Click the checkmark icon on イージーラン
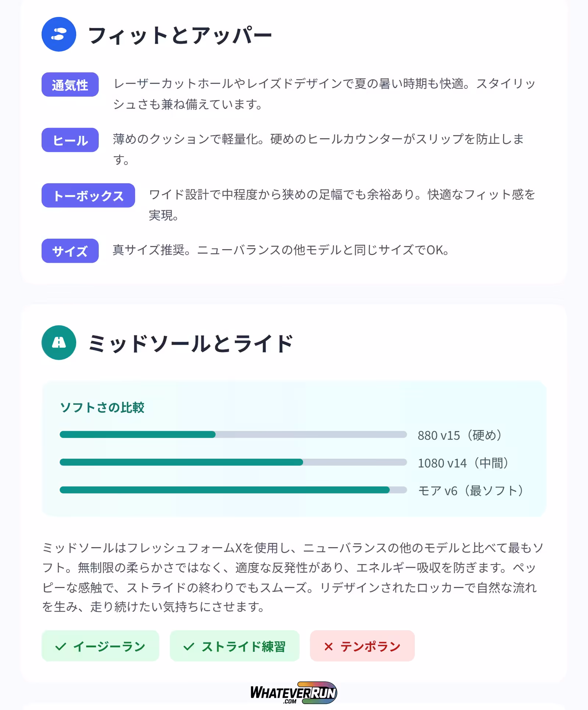 click(x=61, y=646)
